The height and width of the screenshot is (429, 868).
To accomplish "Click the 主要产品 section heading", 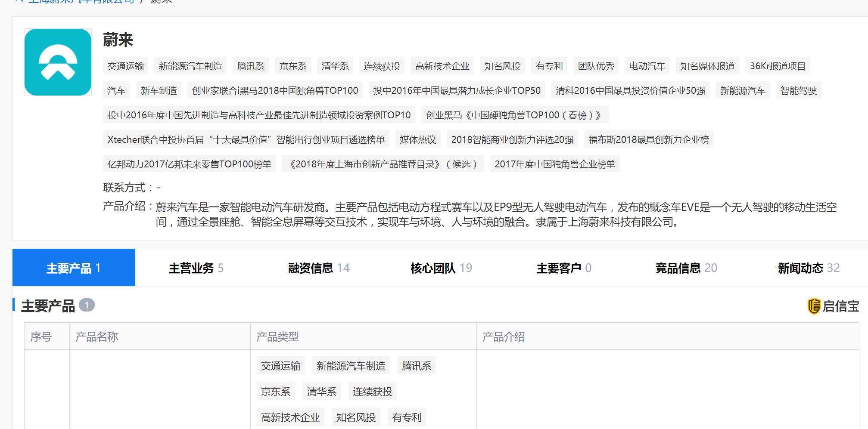I will 48,306.
